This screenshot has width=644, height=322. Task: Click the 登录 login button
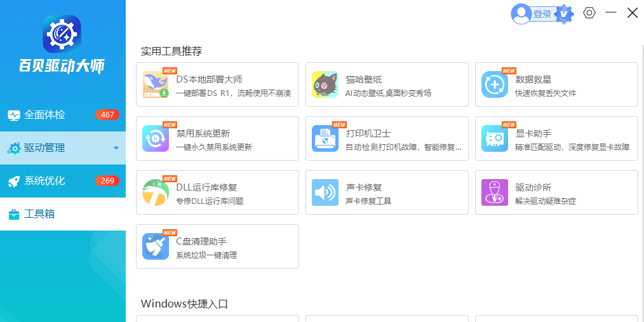(x=542, y=14)
